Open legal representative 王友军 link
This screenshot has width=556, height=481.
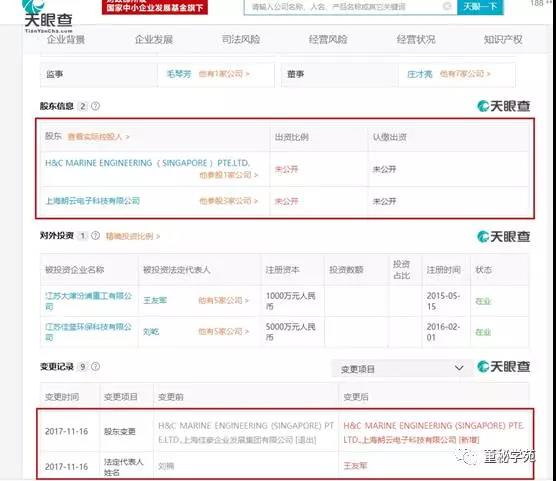coord(155,300)
